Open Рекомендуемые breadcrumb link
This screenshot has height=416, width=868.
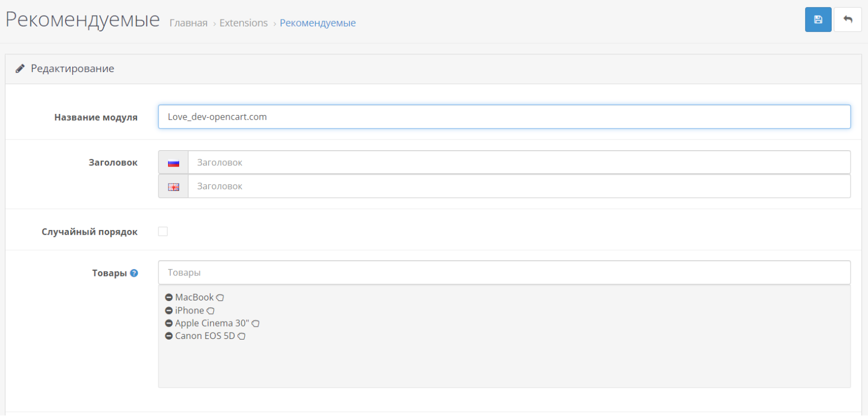click(318, 23)
